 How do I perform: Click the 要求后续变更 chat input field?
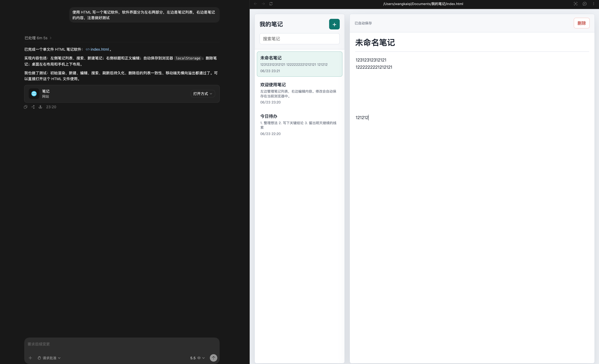tap(122, 344)
